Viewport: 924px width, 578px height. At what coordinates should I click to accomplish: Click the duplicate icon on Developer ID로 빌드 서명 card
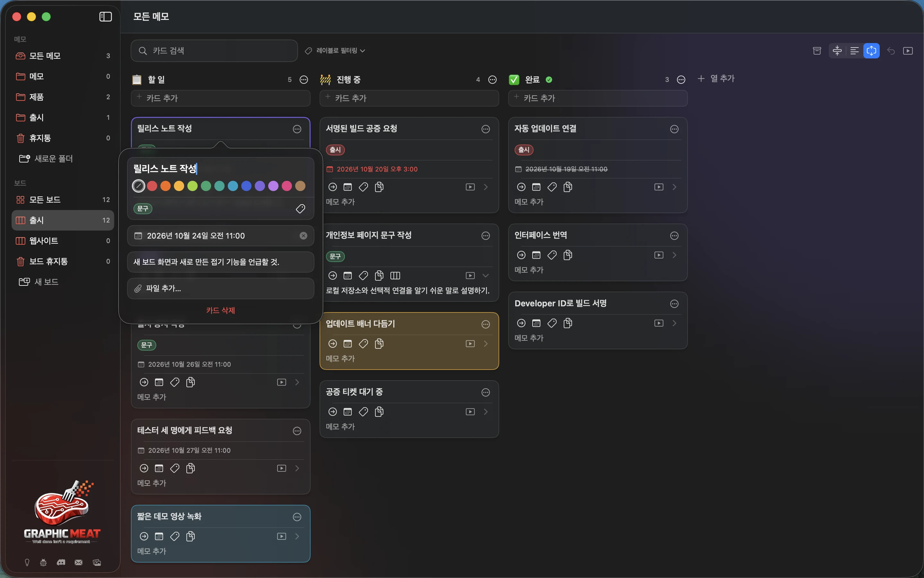pos(567,323)
